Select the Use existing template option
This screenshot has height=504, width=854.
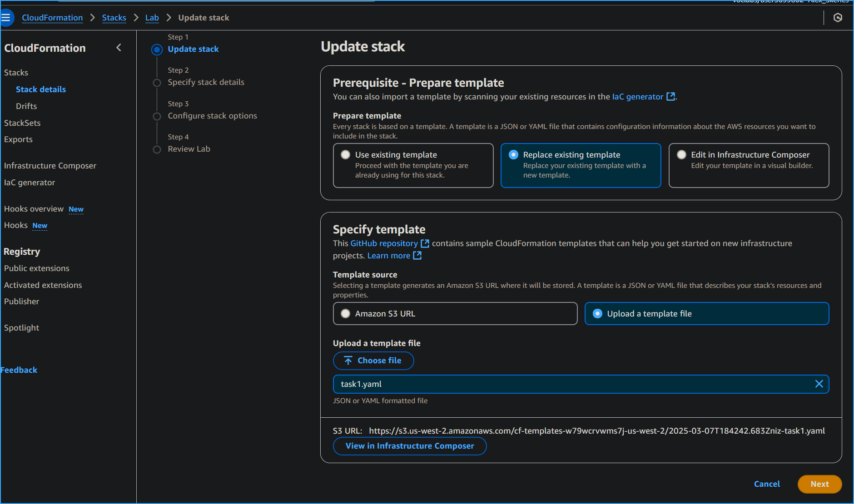(346, 154)
